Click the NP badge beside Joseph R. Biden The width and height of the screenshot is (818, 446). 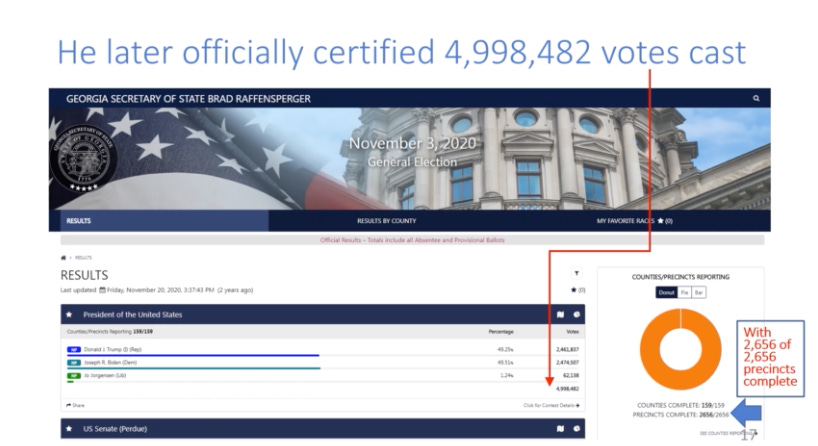[74, 363]
